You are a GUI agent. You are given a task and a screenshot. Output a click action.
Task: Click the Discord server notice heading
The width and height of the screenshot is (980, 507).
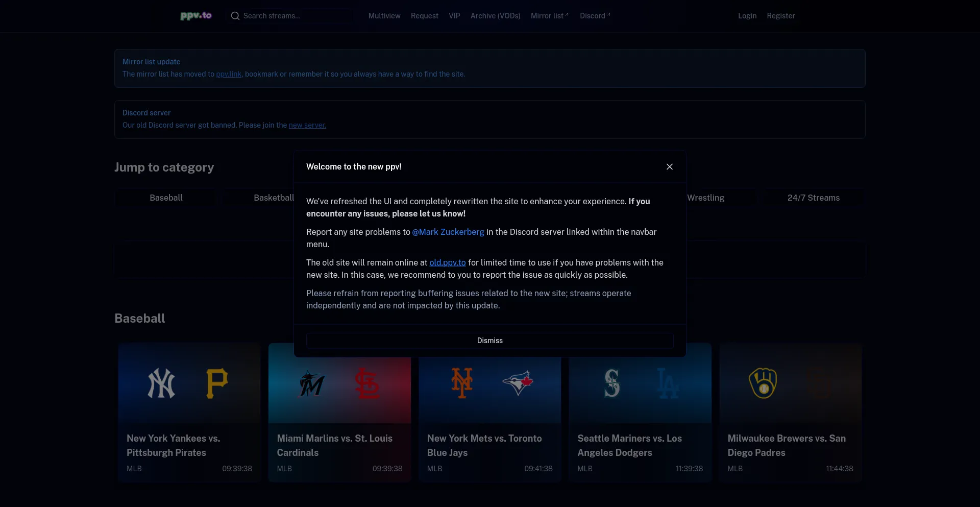click(146, 113)
